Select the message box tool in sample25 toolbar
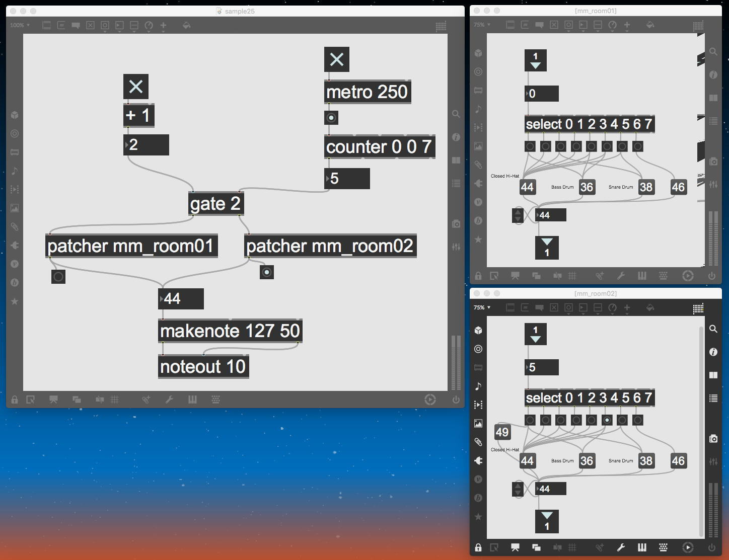Viewport: 729px width, 560px height. coord(61,25)
